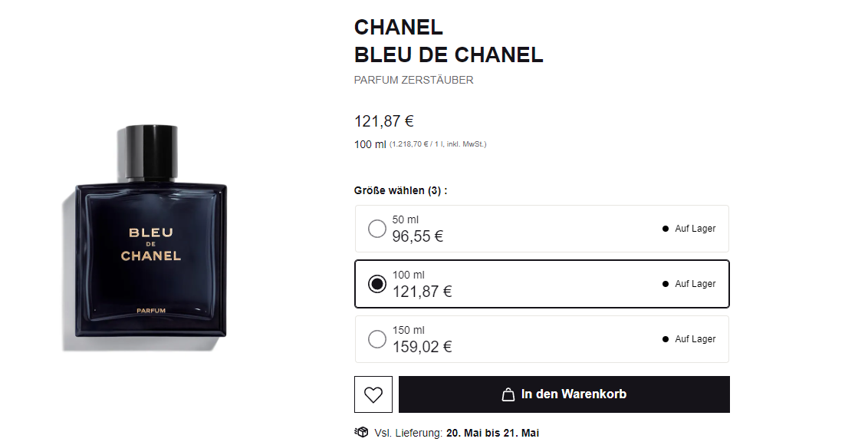Image resolution: width=868 pixels, height=442 pixels.
Task: Click stock status dot for 150 ml
Action: point(666,339)
